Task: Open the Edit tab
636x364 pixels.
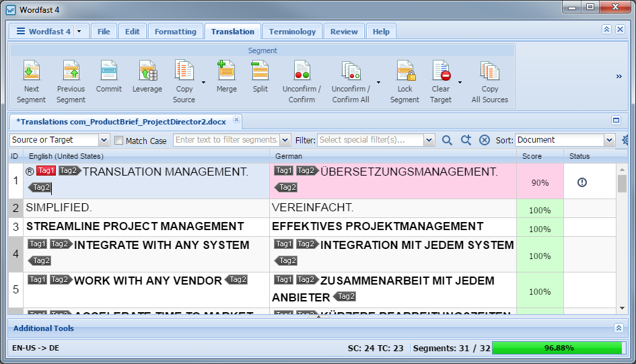Action: click(132, 31)
